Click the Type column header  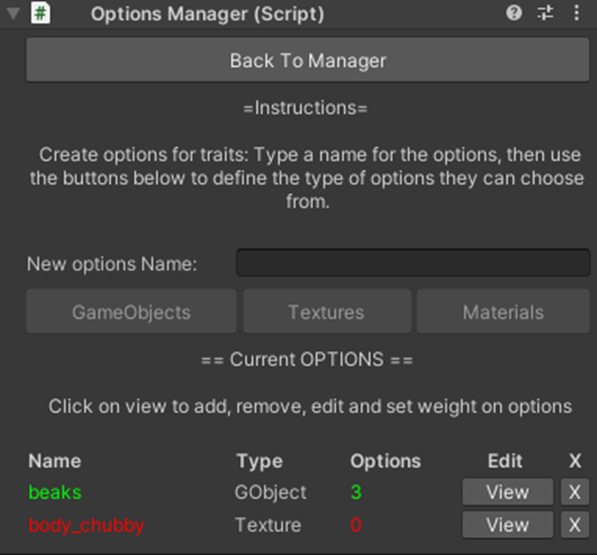coord(260,462)
